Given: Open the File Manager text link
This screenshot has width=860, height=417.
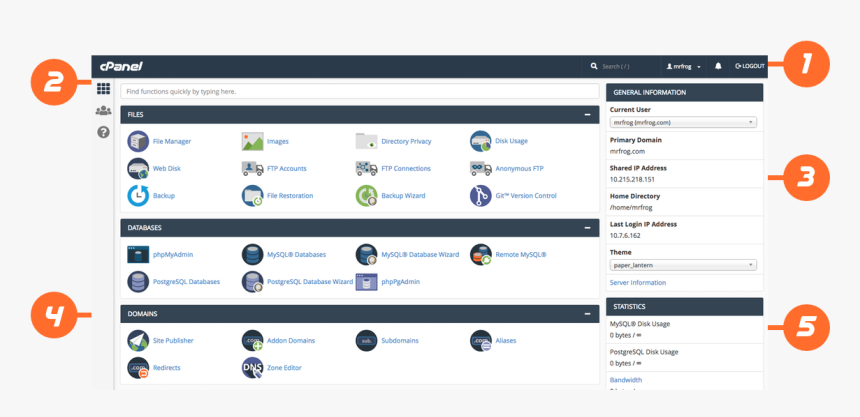Looking at the screenshot, I should coord(172,142).
